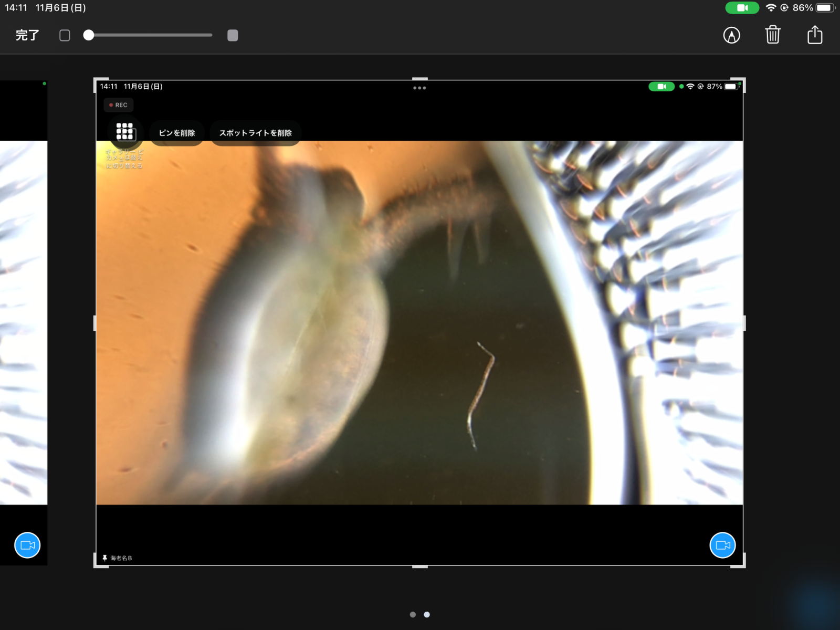Select the first page indicator dot

413,614
